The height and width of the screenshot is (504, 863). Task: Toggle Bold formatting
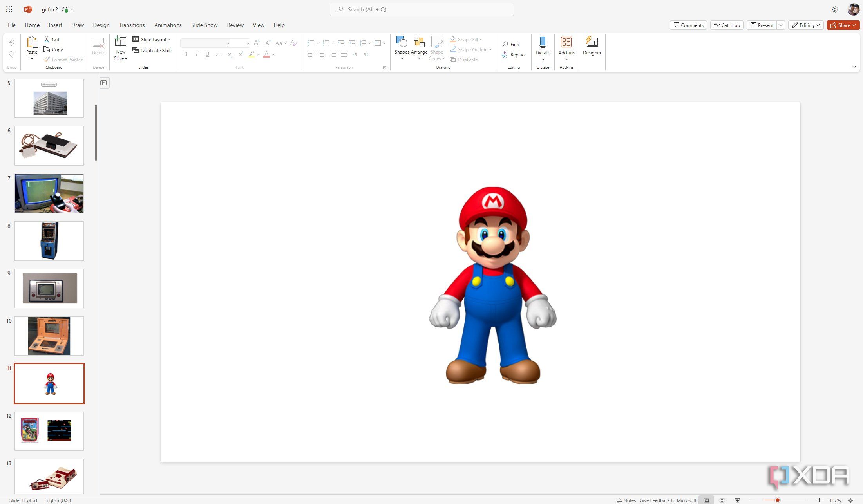pos(186,54)
